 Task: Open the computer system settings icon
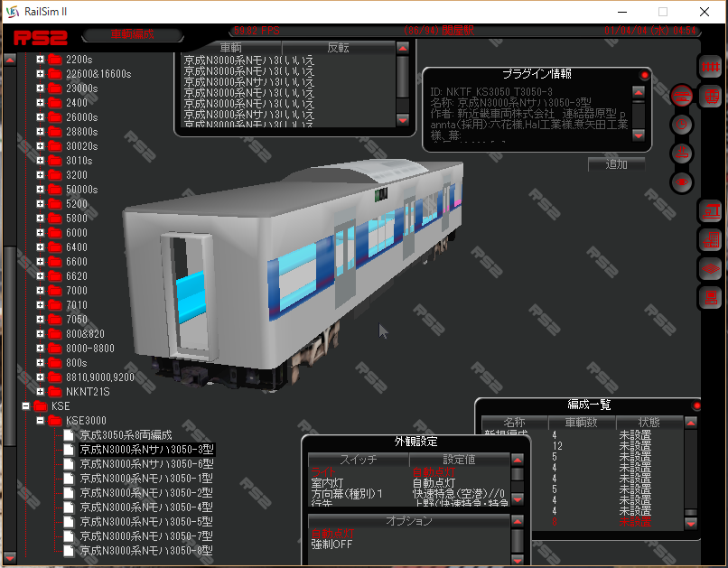click(x=710, y=297)
